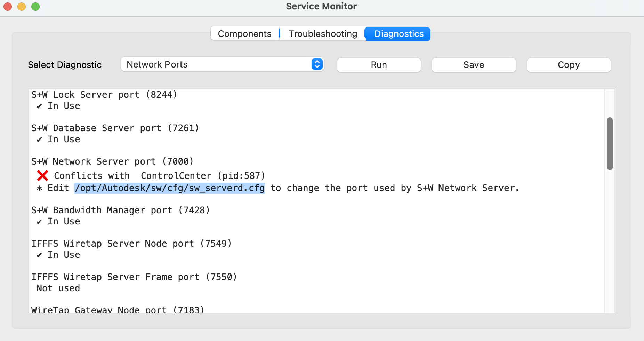
Task: Click the asterisk edit marker under Network Server port
Action: pyautogui.click(x=39, y=188)
